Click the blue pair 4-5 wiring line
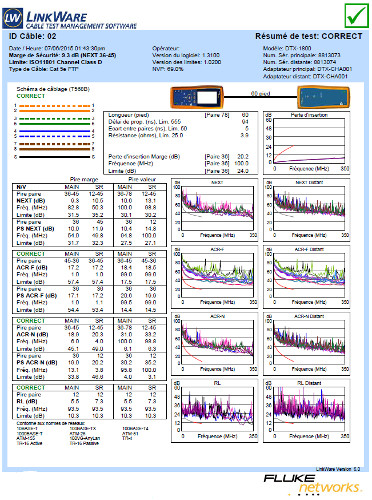Viewport: 372px width, 500px height. (x=55, y=134)
